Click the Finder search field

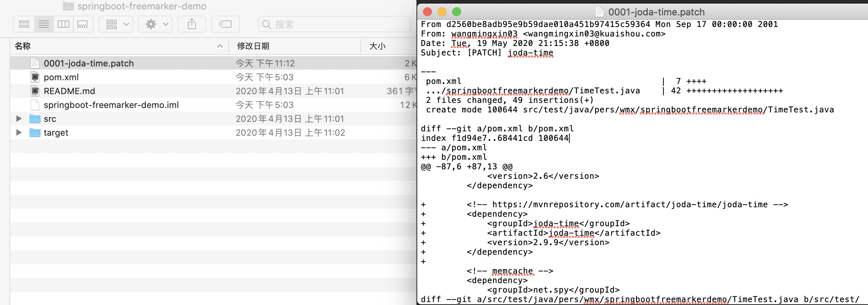(334, 24)
